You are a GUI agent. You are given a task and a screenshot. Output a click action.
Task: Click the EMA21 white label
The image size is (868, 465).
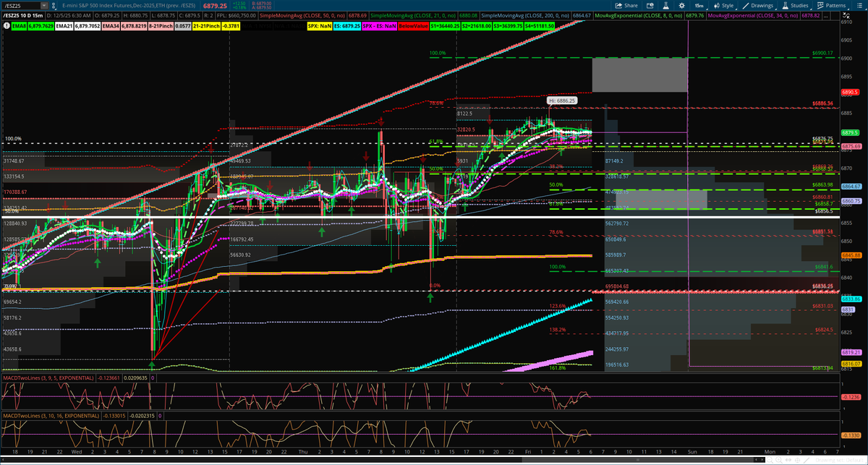click(x=64, y=25)
